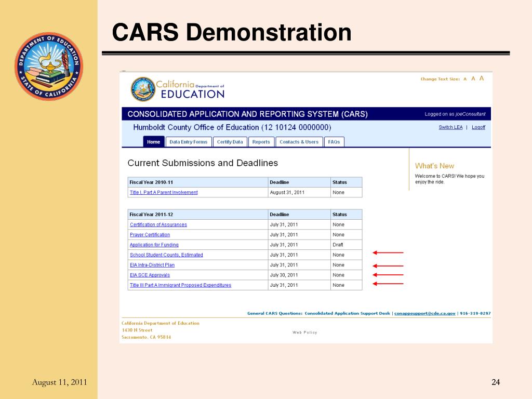
Task: Open the Certification of Assurances form
Action: (x=158, y=224)
